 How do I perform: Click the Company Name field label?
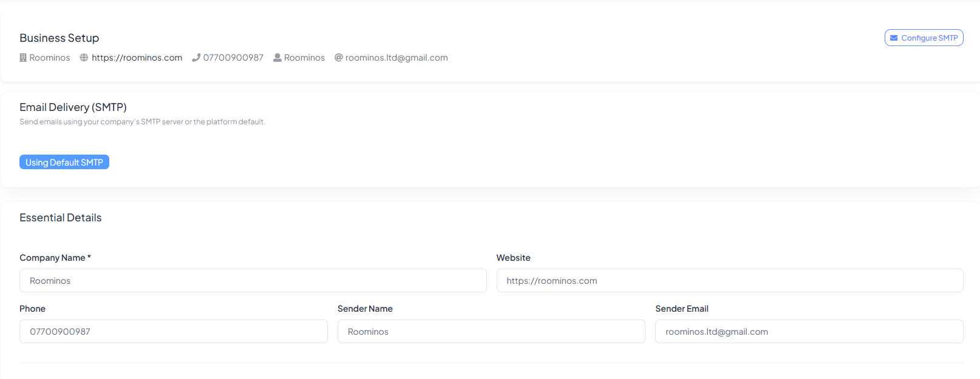[x=53, y=258]
